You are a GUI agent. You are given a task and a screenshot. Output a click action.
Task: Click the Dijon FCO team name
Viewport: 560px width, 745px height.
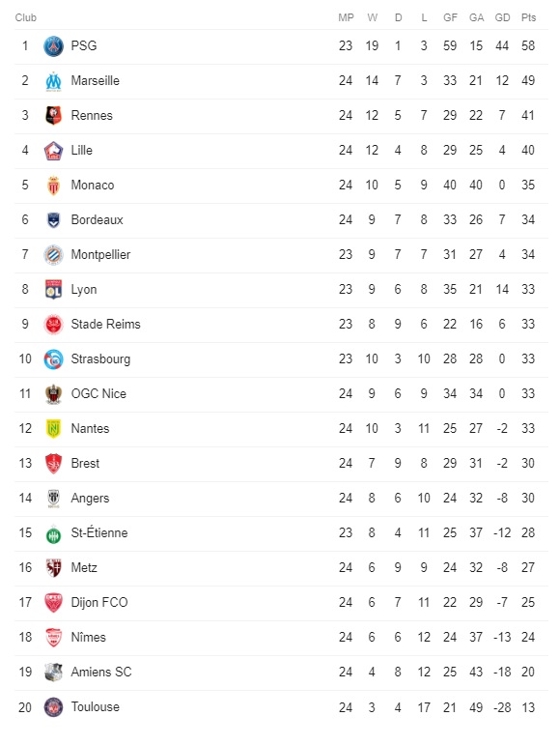pyautogui.click(x=99, y=602)
